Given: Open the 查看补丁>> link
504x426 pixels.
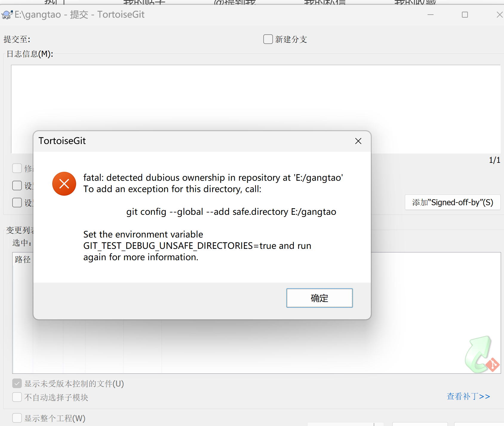Looking at the screenshot, I should coord(468,396).
